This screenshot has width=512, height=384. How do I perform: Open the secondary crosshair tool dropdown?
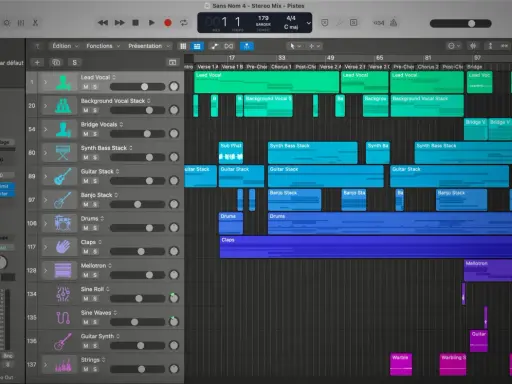click(x=315, y=46)
